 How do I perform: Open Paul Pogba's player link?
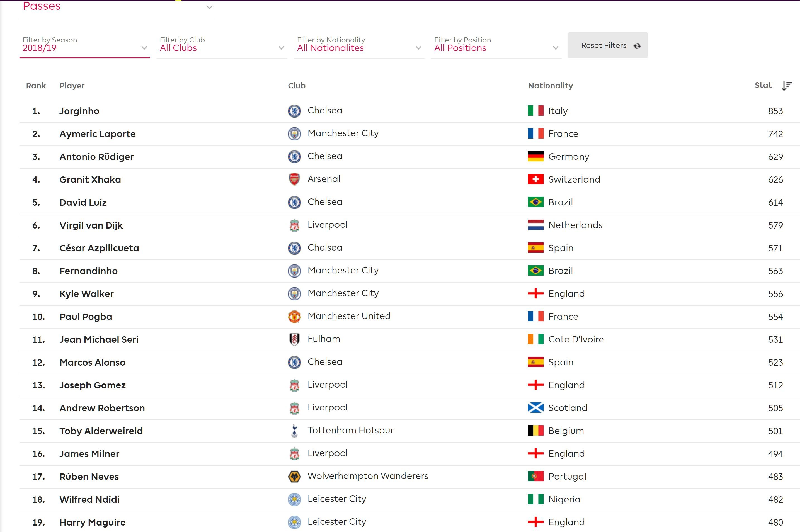pyautogui.click(x=86, y=317)
